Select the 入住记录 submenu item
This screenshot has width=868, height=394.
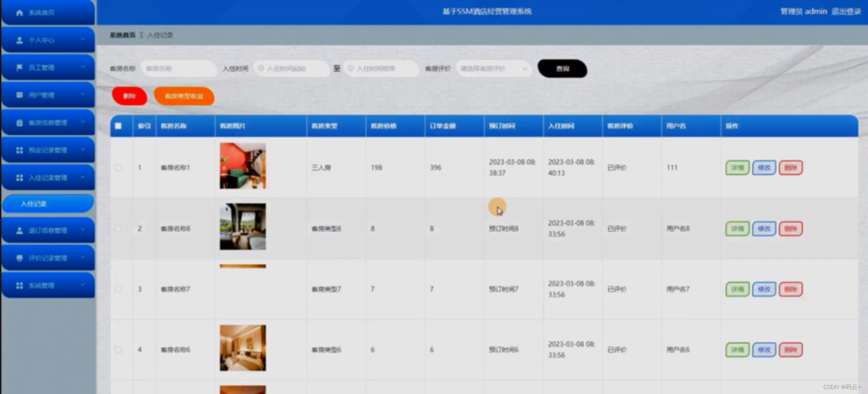pyautogui.click(x=48, y=204)
